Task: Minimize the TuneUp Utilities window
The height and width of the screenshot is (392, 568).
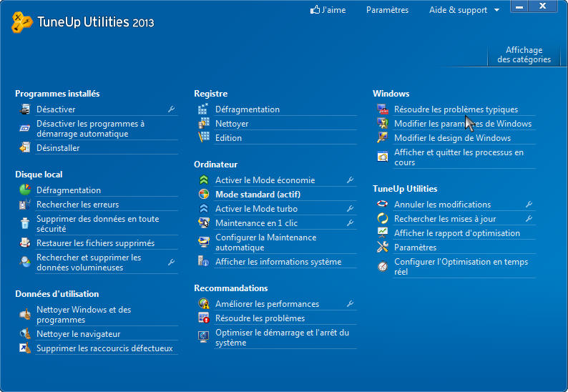Action: 519,6
